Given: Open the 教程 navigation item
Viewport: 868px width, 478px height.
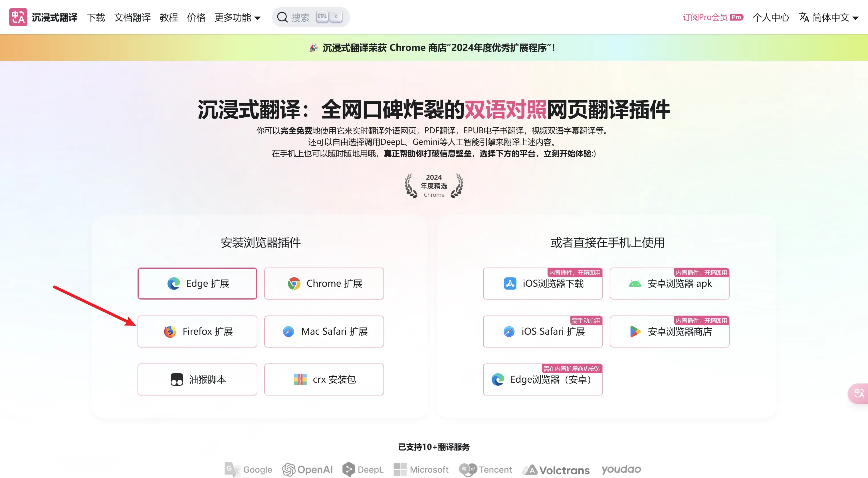Looking at the screenshot, I should point(168,17).
